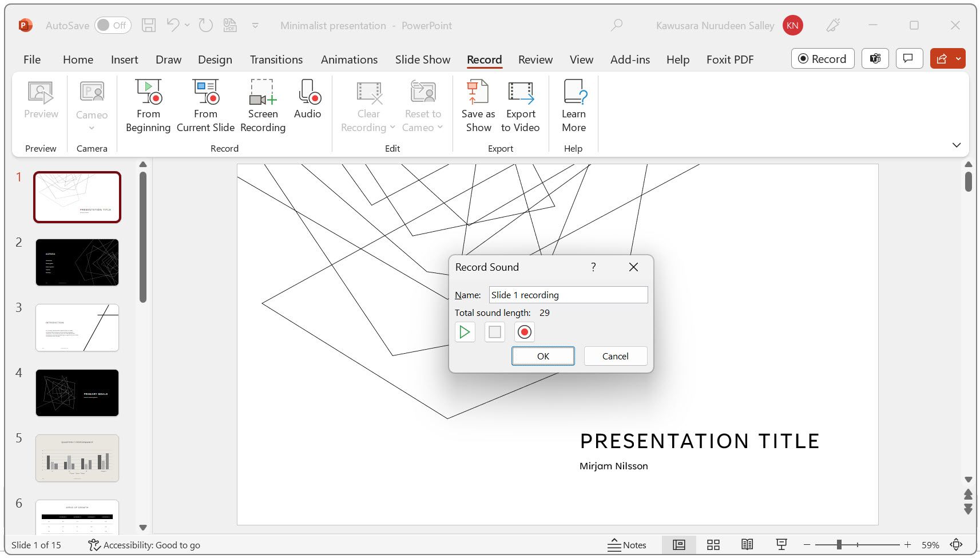980x558 pixels.
Task: Confirm the Record Sound dialog with OK
Action: tap(543, 356)
